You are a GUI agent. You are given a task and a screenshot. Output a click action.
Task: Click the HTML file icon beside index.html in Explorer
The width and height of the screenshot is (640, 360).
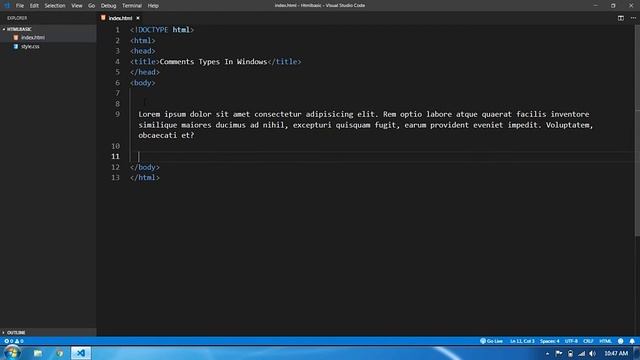16,38
